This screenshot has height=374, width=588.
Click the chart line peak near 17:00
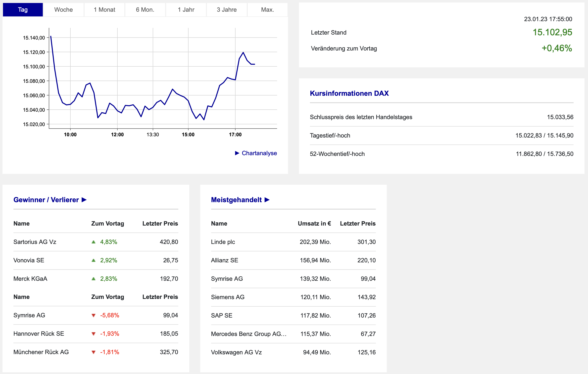coord(243,52)
